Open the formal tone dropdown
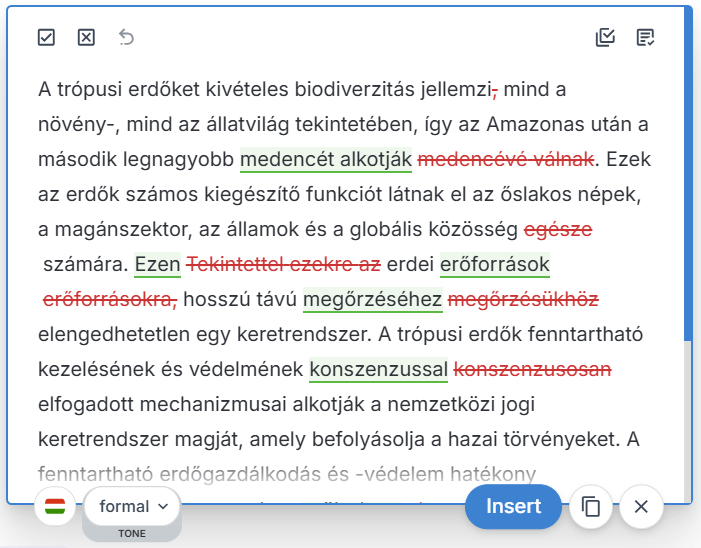Viewport: 701px width, 548px height. click(132, 506)
